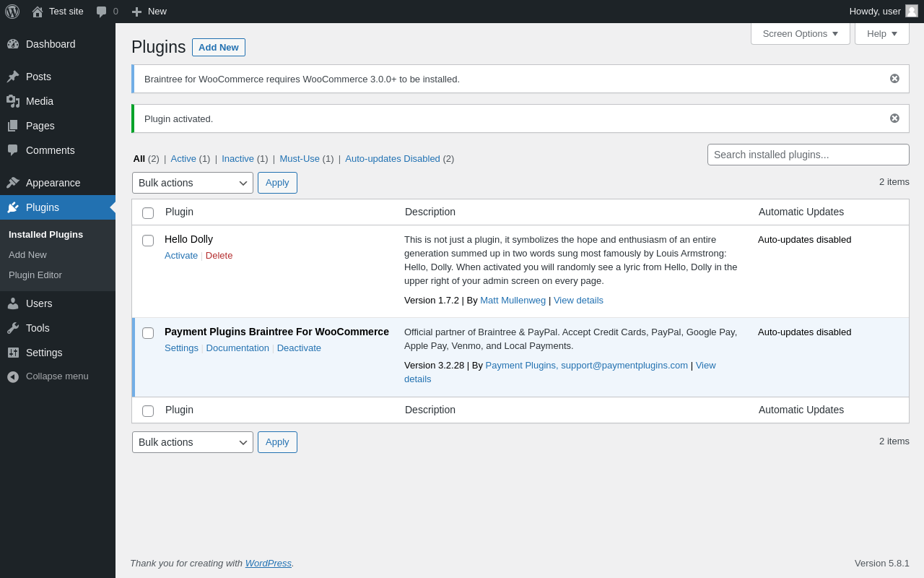The width and height of the screenshot is (924, 578).
Task: Filter plugins by Inactive
Action: 237,159
